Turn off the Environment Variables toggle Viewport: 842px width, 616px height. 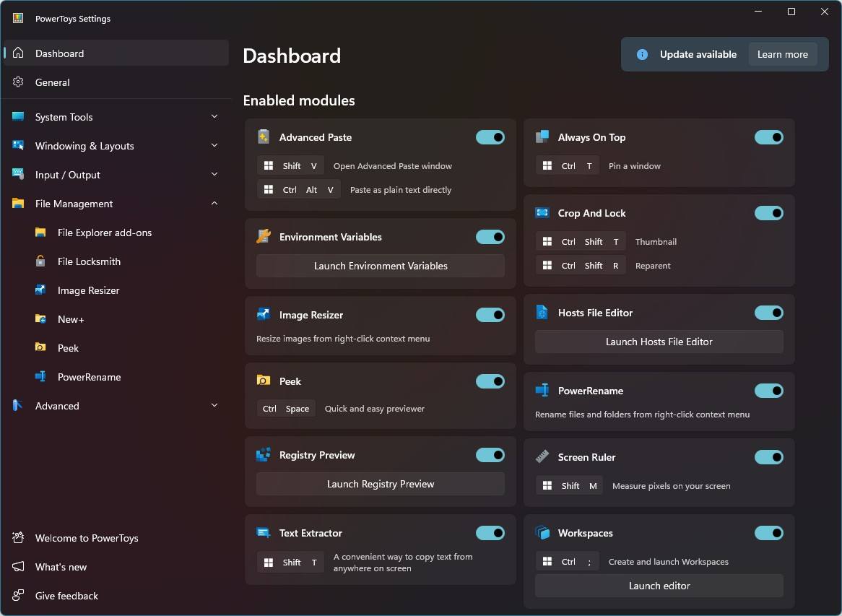point(490,237)
